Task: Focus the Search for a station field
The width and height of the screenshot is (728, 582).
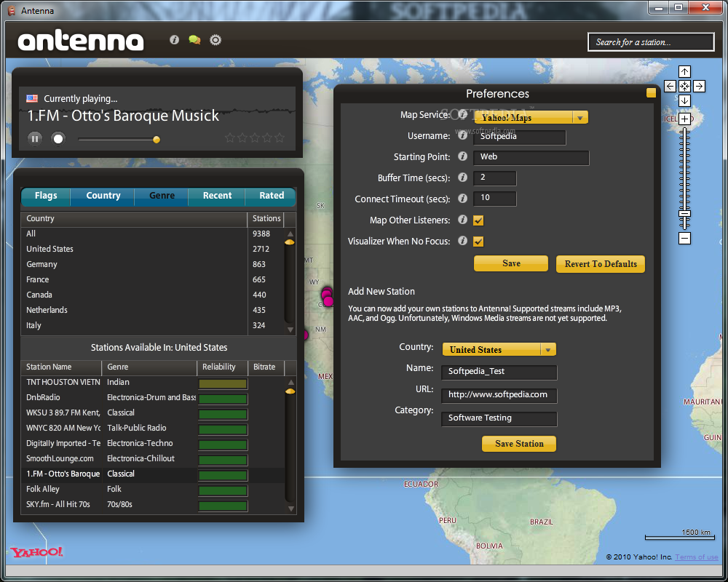Action: [651, 42]
